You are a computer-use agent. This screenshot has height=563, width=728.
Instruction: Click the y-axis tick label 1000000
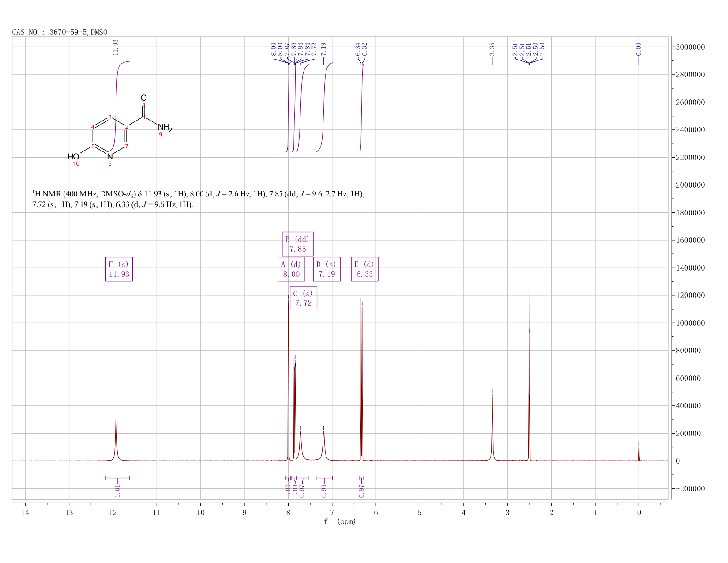pos(690,323)
